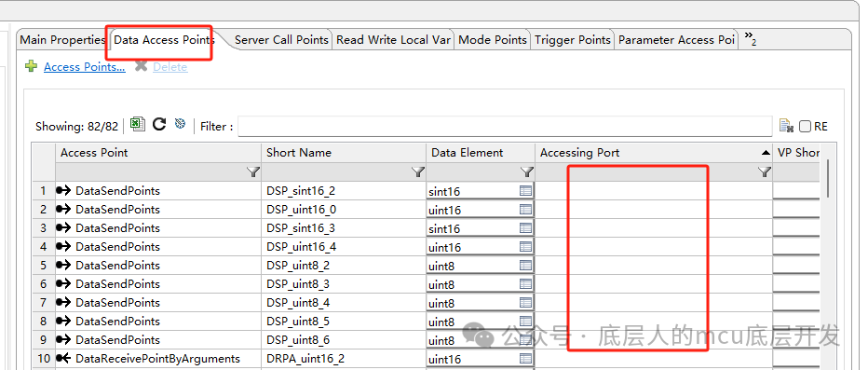The height and width of the screenshot is (370, 868).
Task: Open Parameter Access Points tab
Action: (x=676, y=40)
